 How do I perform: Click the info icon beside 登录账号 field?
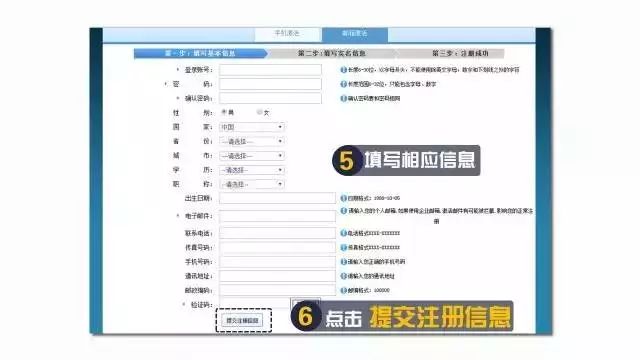(343, 70)
